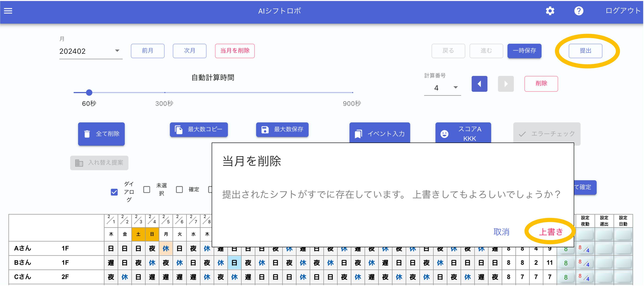Click the 一時保存 temporary save button
The height and width of the screenshot is (286, 644).
point(524,51)
